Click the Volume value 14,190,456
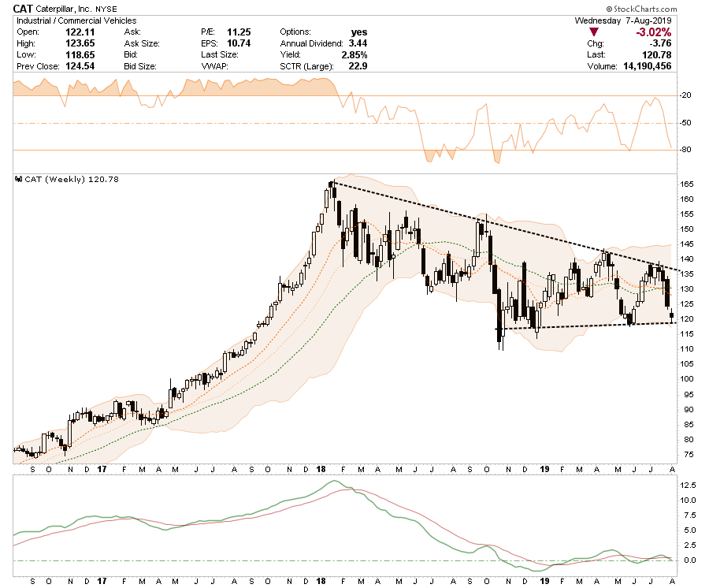709x588 pixels. (x=648, y=66)
